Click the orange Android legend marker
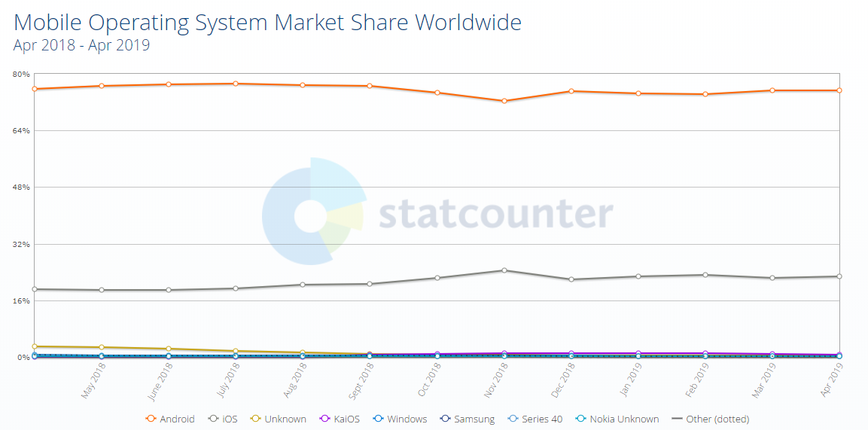The image size is (868, 430). (151, 419)
